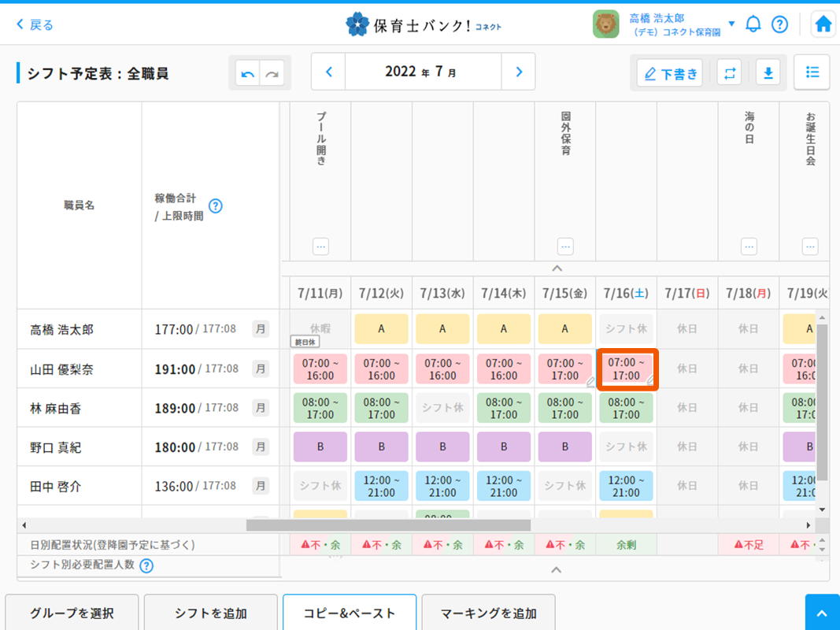Click the undo arrow button

(x=248, y=73)
